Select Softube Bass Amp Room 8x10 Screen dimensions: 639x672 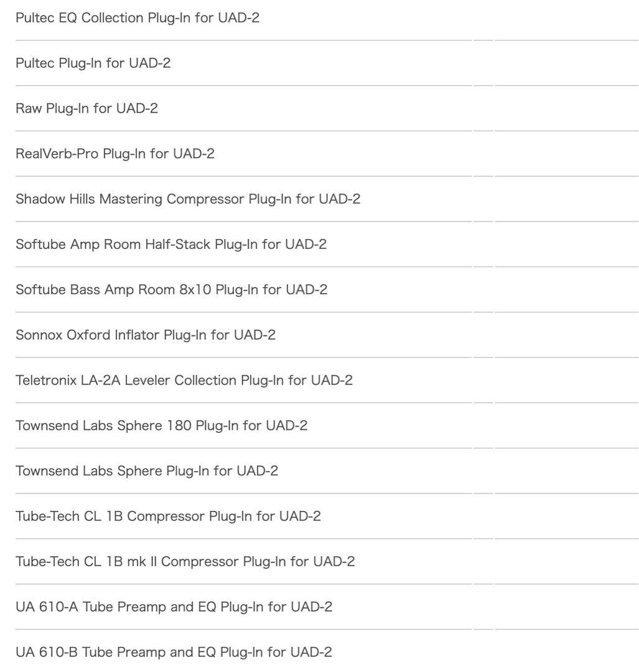click(172, 290)
